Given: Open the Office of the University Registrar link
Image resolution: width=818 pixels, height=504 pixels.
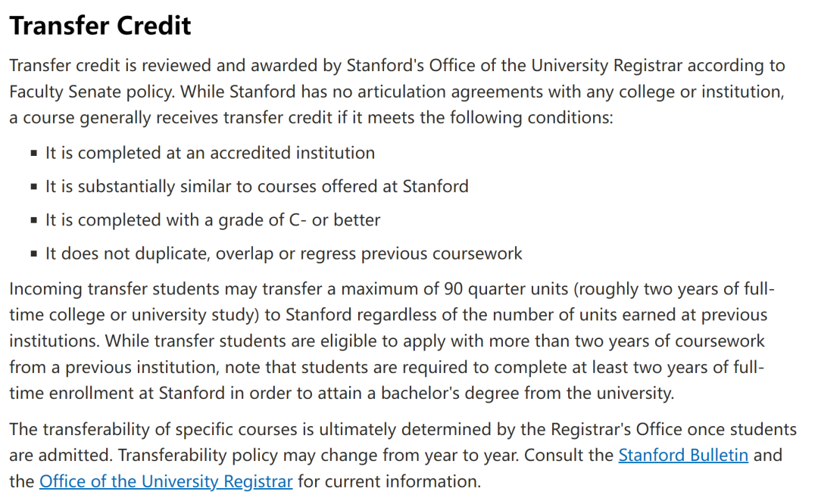Looking at the screenshot, I should click(x=166, y=481).
